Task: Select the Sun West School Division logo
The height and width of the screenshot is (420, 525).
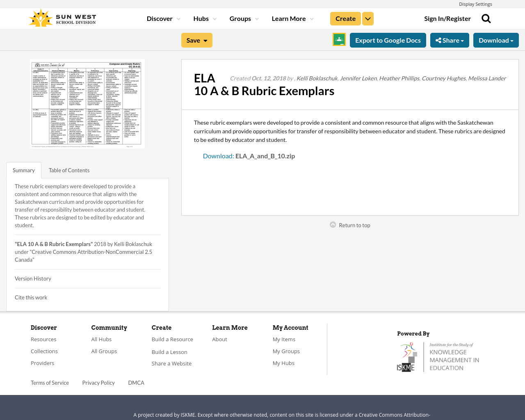Action: pyautogui.click(x=62, y=17)
